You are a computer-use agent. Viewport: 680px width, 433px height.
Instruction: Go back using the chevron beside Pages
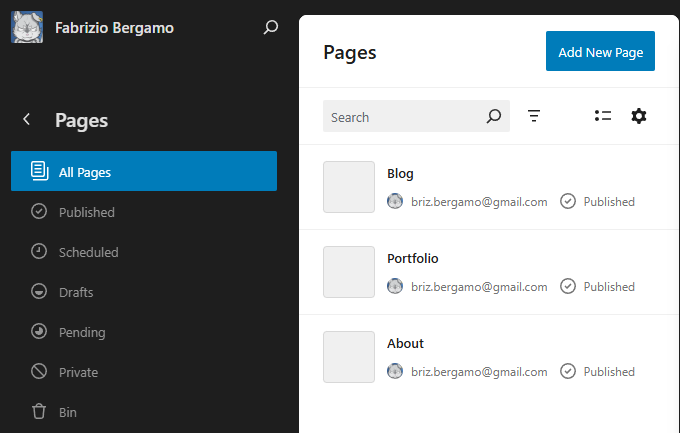coord(26,119)
